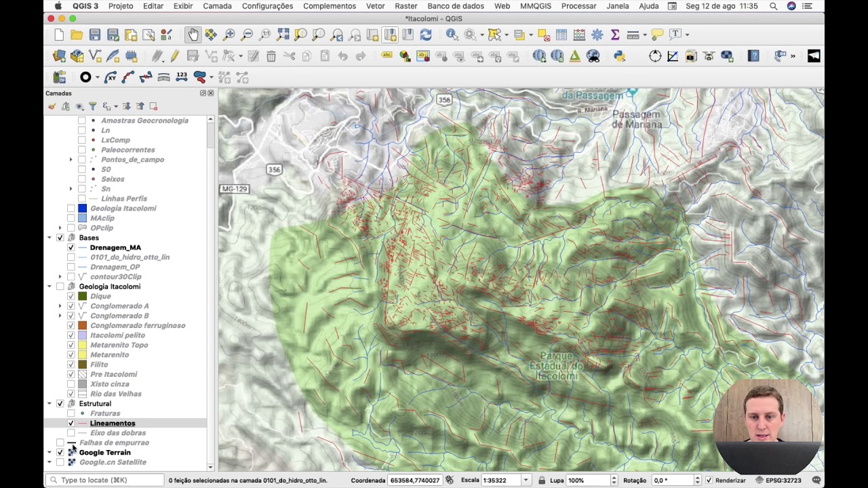
Task: Toggle visibility of Dique layer
Action: (x=71, y=296)
